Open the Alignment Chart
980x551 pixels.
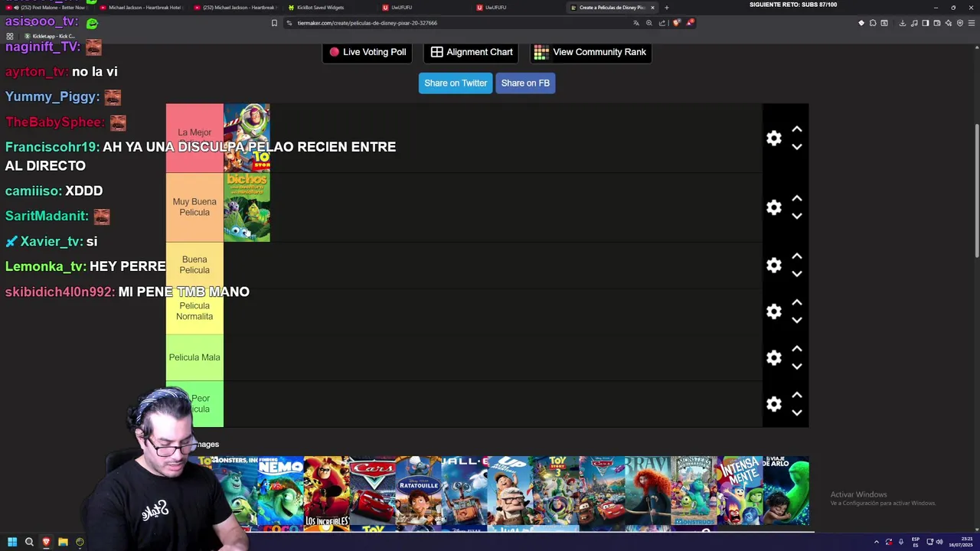472,52
